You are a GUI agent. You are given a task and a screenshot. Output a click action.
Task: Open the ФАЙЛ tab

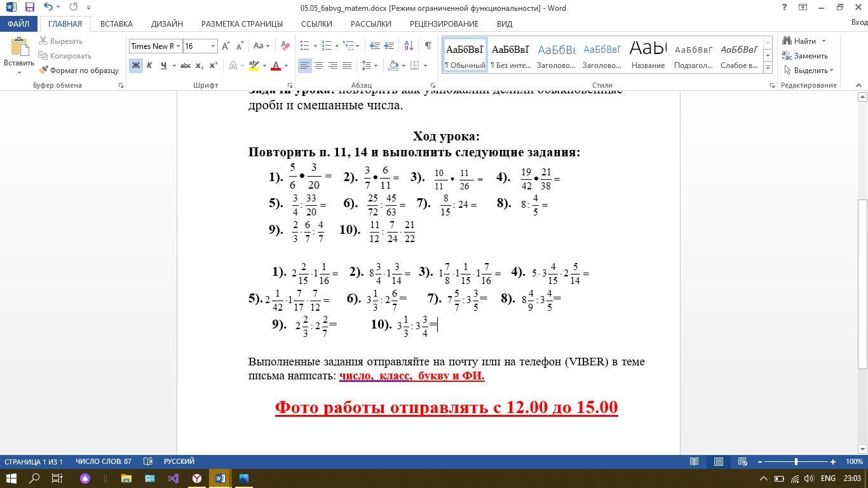coord(18,24)
